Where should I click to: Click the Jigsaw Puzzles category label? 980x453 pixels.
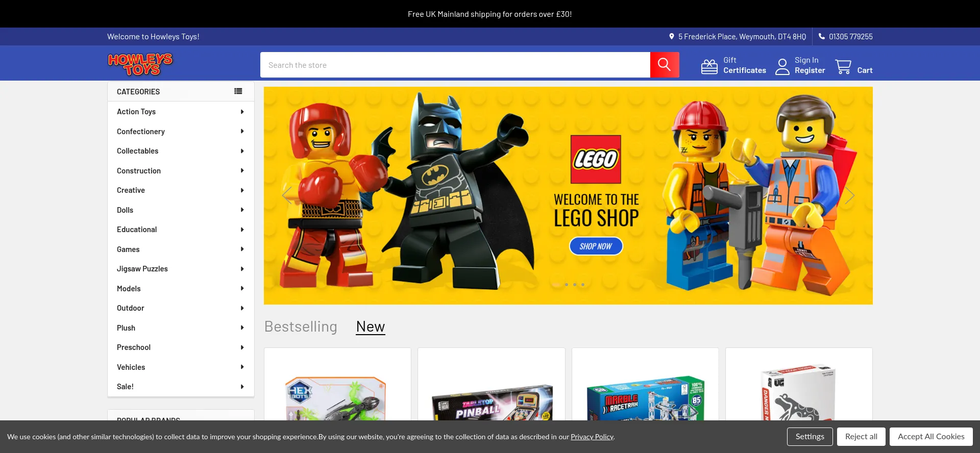click(x=142, y=269)
